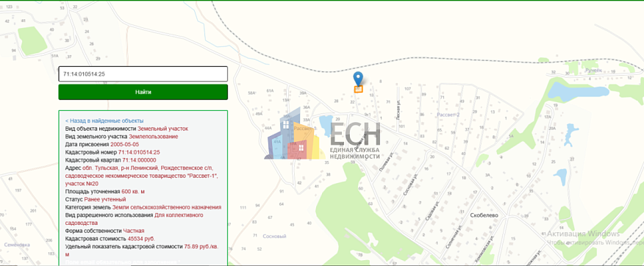Click the Садовая ул. street label
Image resolution: width=644 pixels, height=266 pixels.
coord(432,211)
